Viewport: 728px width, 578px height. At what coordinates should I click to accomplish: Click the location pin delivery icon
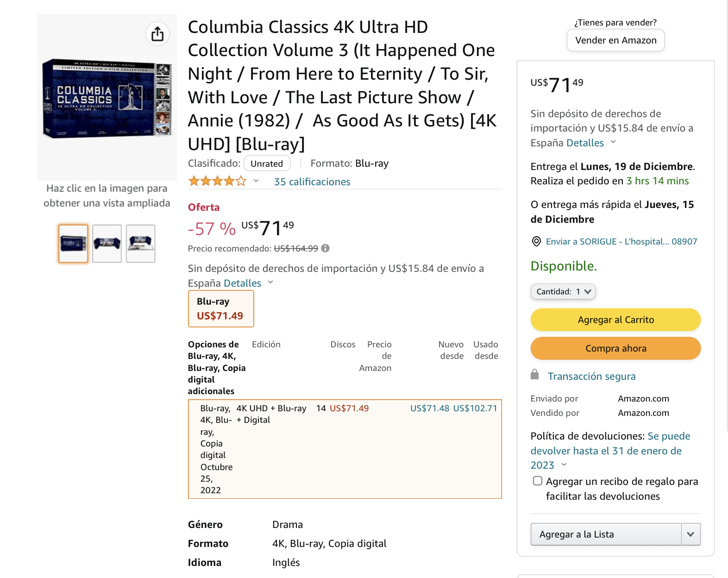tap(536, 241)
